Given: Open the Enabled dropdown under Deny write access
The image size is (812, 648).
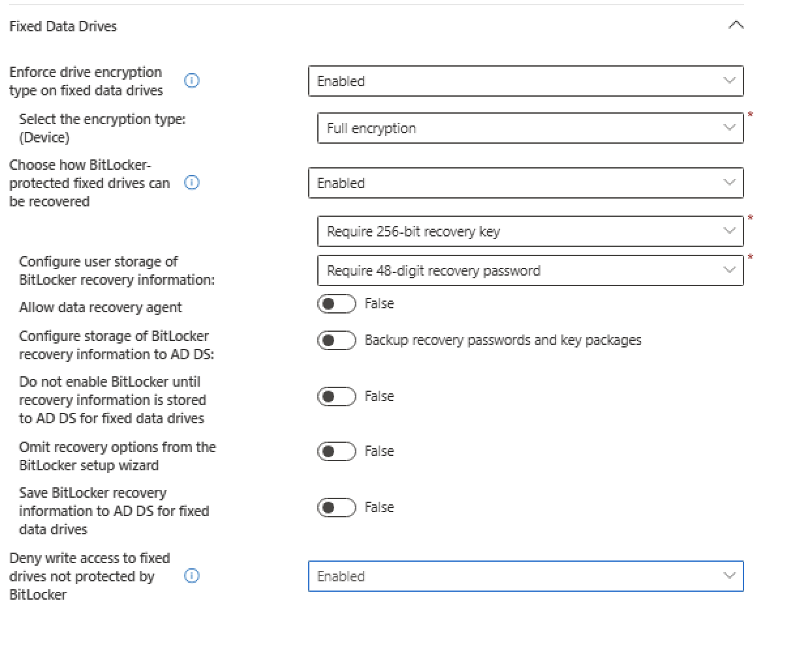Looking at the screenshot, I should pyautogui.click(x=526, y=577).
